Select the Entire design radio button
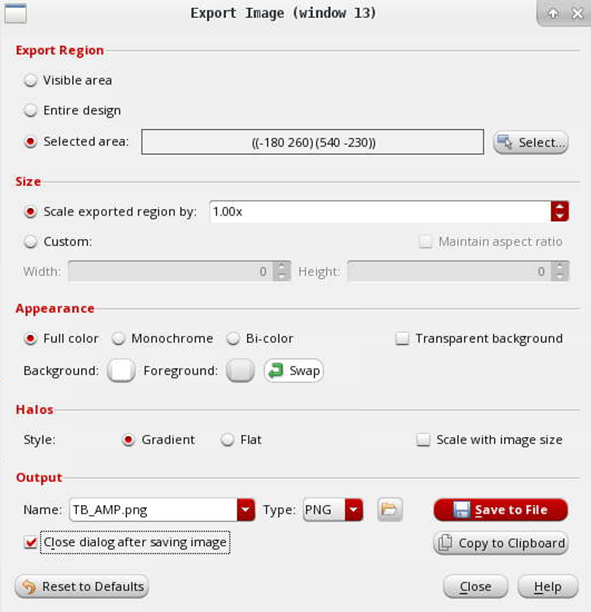The height and width of the screenshot is (612, 591). coord(30,110)
